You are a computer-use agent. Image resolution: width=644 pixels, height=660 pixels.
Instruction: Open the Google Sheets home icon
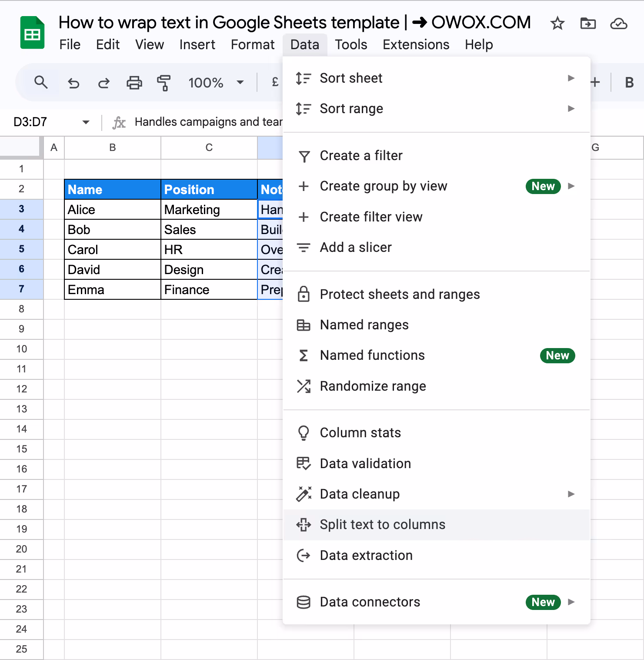(32, 33)
